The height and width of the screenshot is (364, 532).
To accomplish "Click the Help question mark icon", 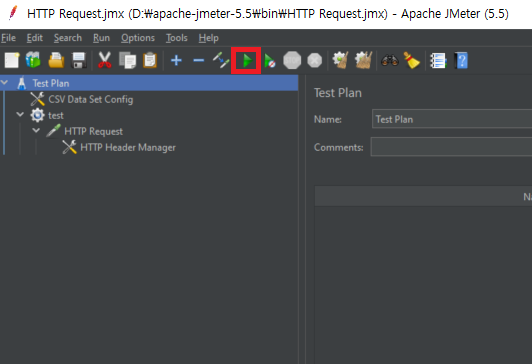I will 462,61.
